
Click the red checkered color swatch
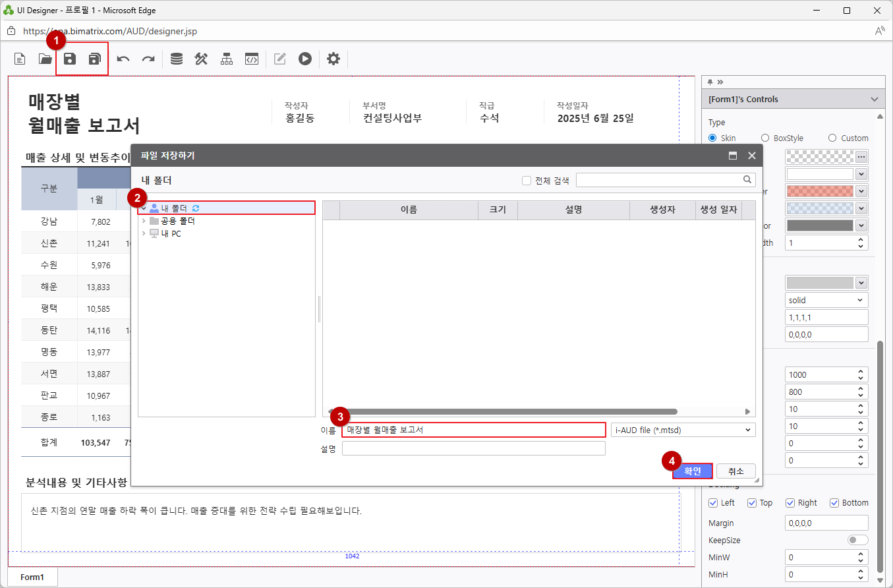(819, 191)
